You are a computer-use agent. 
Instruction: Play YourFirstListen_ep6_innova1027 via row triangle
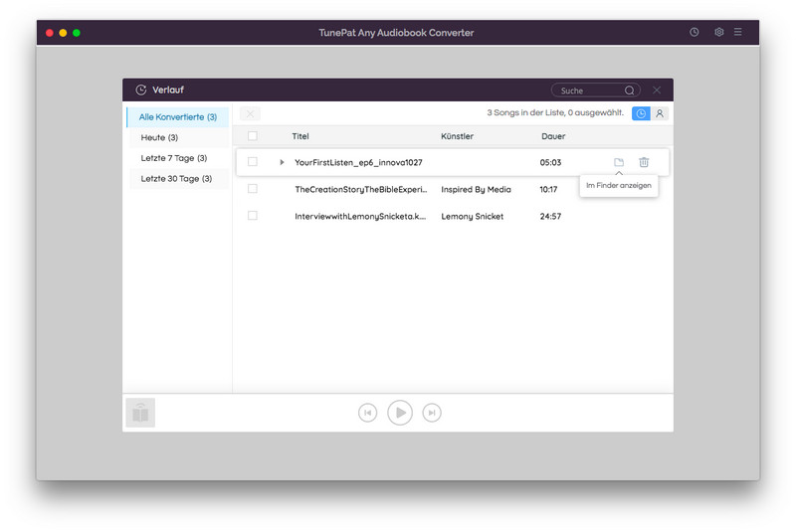pyautogui.click(x=282, y=162)
